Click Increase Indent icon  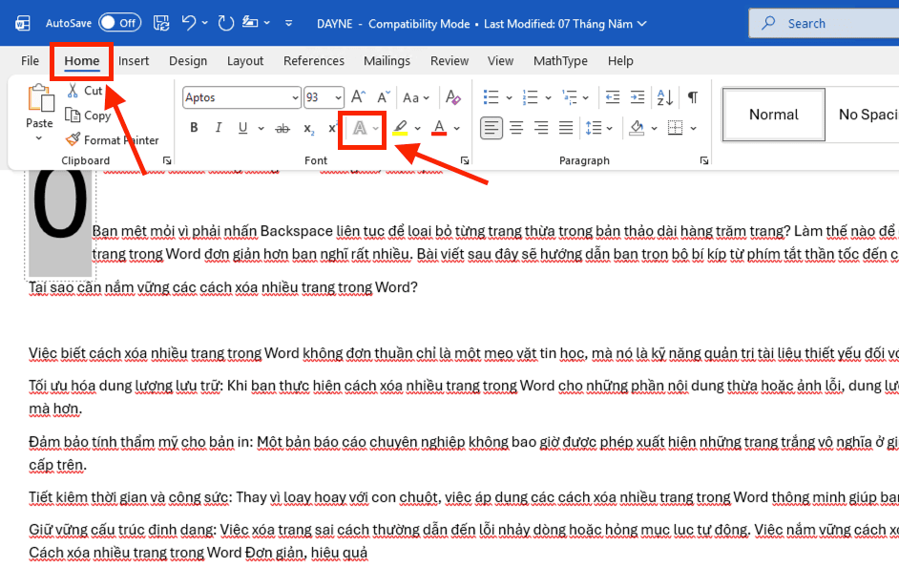click(x=637, y=97)
